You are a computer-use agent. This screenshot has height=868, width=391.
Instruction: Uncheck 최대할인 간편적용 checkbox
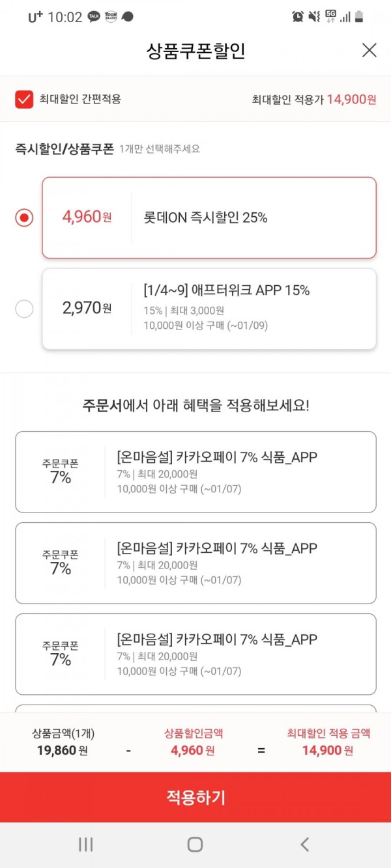click(24, 99)
